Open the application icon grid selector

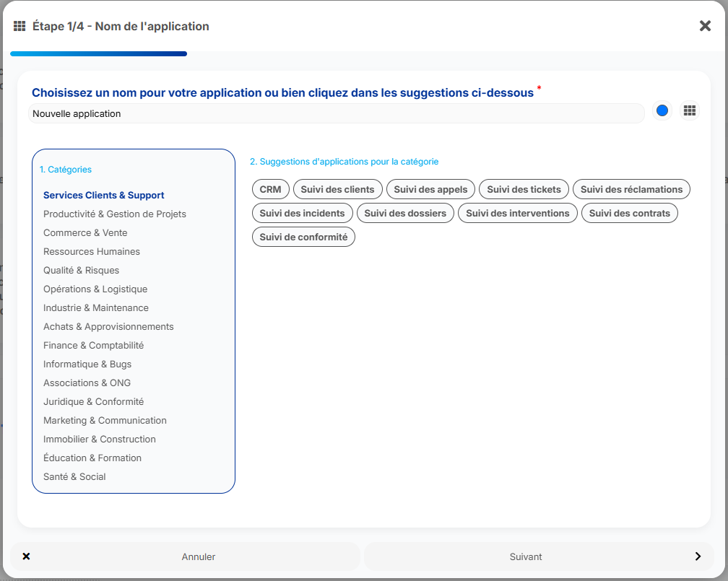(690, 110)
